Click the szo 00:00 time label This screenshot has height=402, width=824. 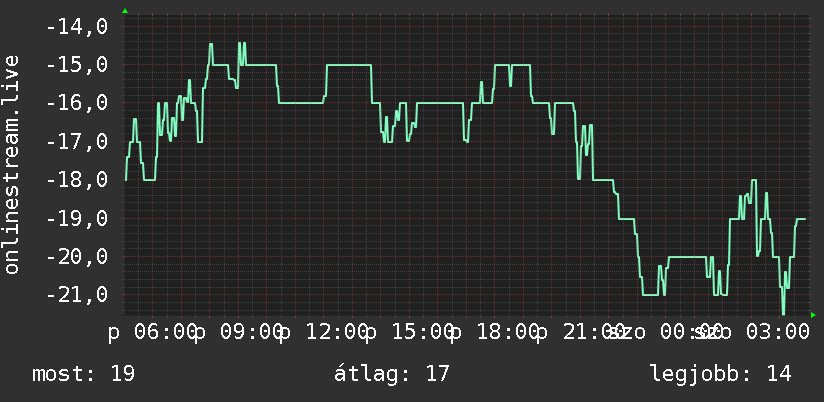[666, 333]
